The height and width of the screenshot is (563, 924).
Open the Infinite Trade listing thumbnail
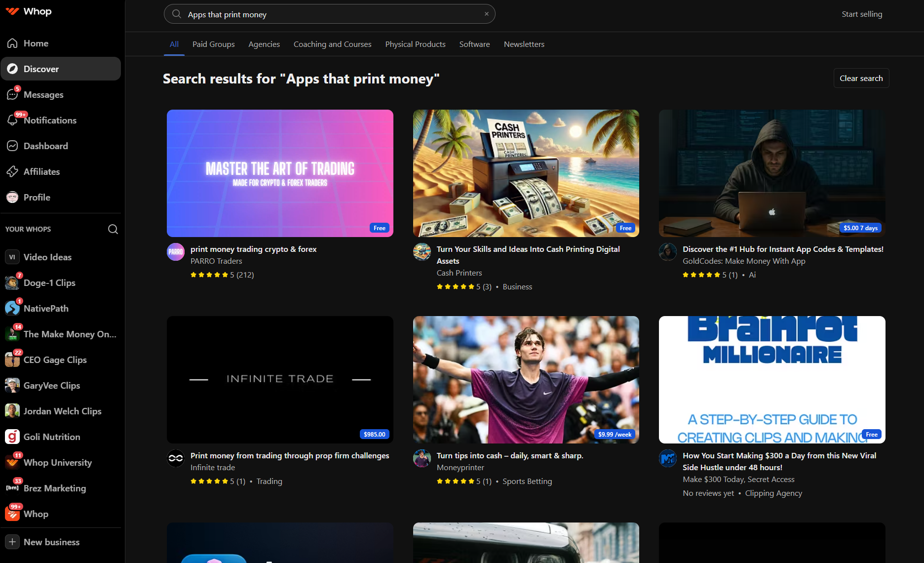pos(280,379)
